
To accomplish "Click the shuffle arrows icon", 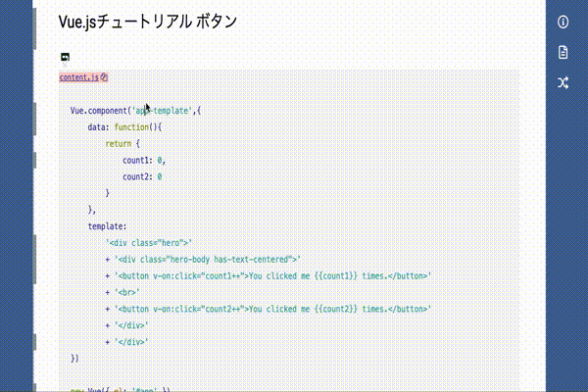I will tap(563, 83).
